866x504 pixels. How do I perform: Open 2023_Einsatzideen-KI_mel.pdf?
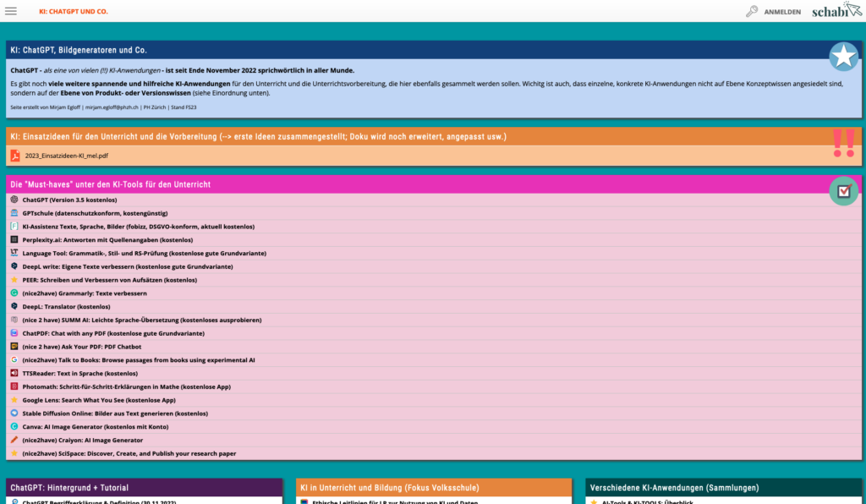[x=66, y=156]
